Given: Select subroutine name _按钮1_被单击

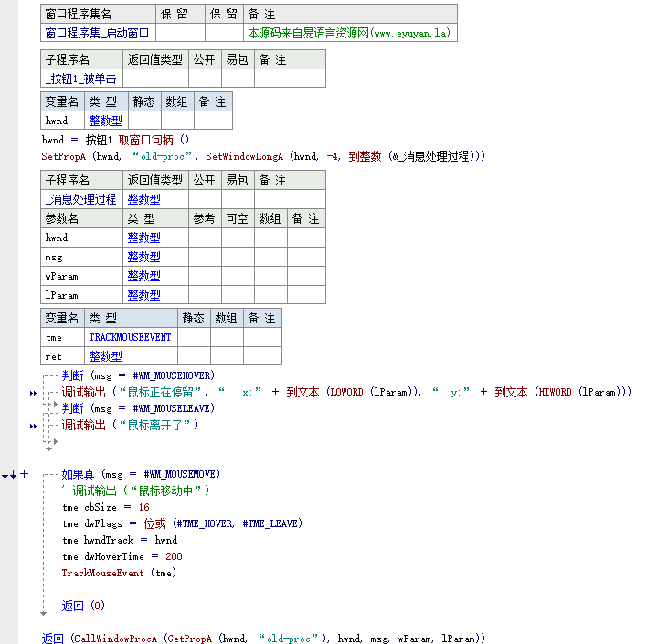Looking at the screenshot, I should [x=80, y=79].
